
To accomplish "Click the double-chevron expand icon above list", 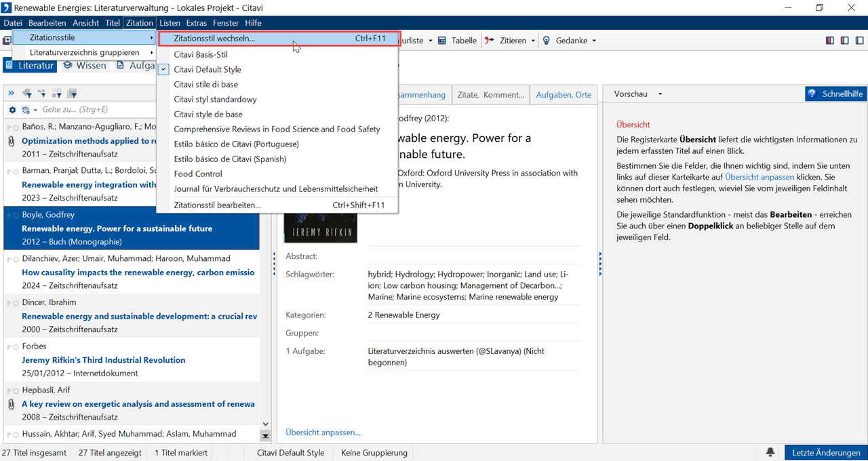I will 12,93.
